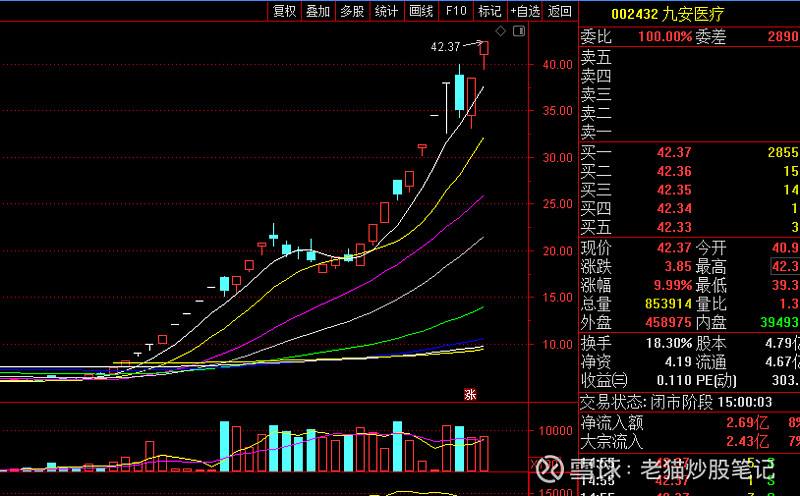This screenshot has width=800, height=496.
Task: Click the 股本 label
Action: point(710,343)
